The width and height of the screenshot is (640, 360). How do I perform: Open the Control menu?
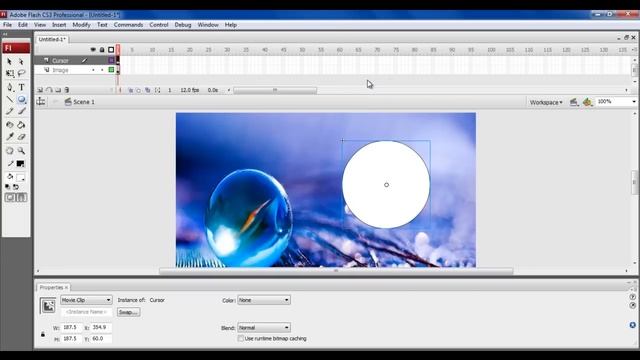click(x=159, y=25)
